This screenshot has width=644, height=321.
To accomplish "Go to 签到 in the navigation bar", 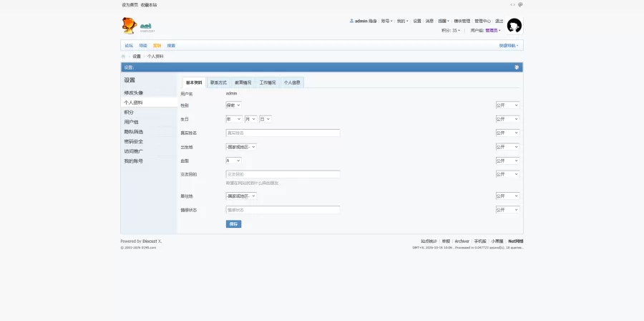I will [x=157, y=46].
